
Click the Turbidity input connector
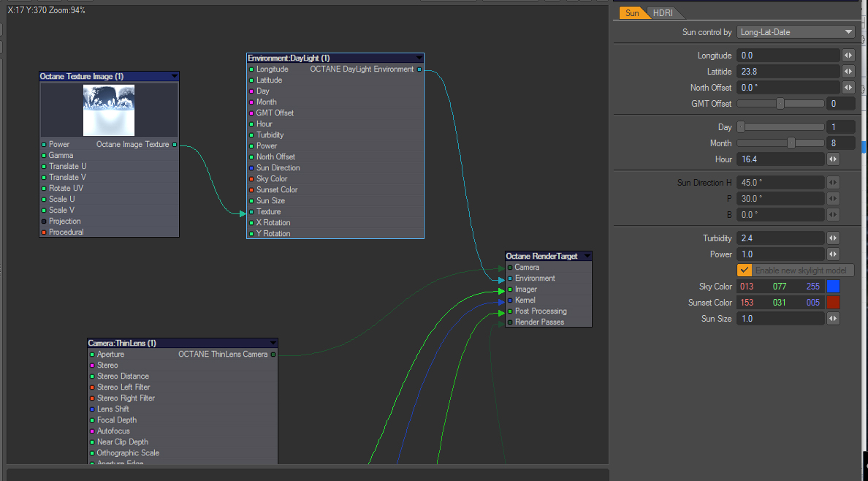coord(251,135)
